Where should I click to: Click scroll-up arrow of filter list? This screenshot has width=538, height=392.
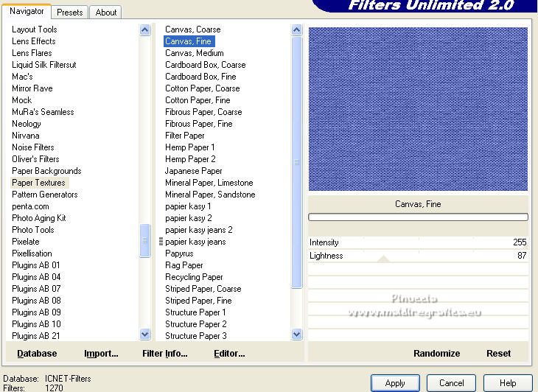tap(297, 30)
